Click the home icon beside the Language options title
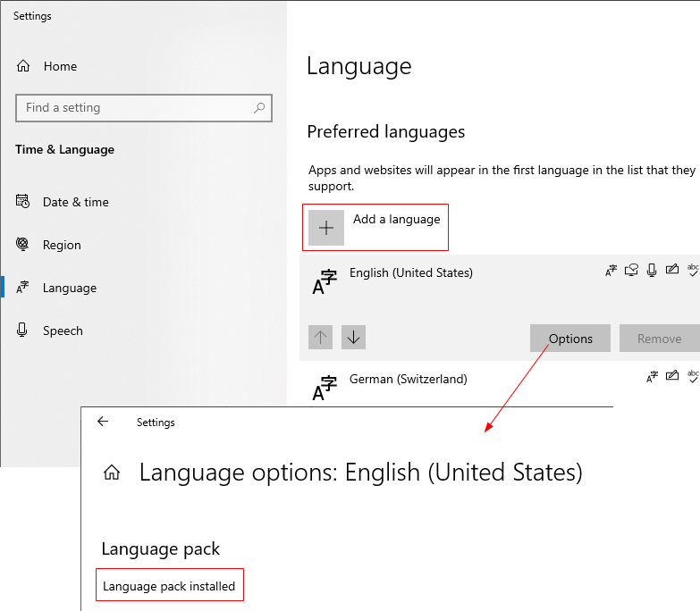 (112, 473)
